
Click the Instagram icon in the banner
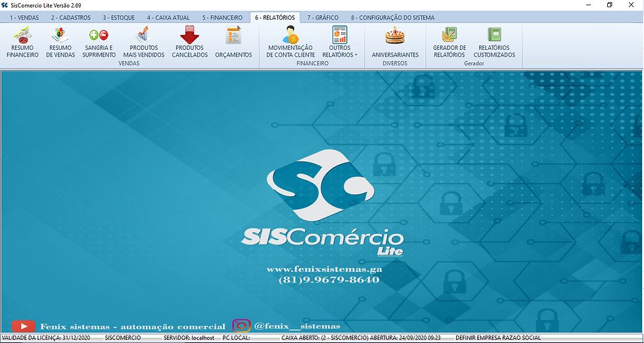(x=242, y=326)
